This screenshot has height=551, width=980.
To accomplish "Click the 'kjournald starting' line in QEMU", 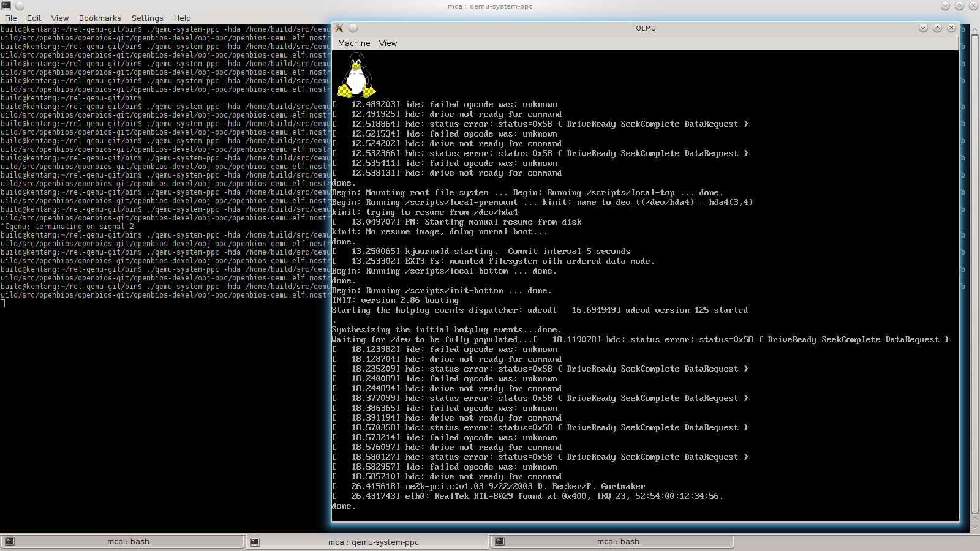I will [x=481, y=252].
